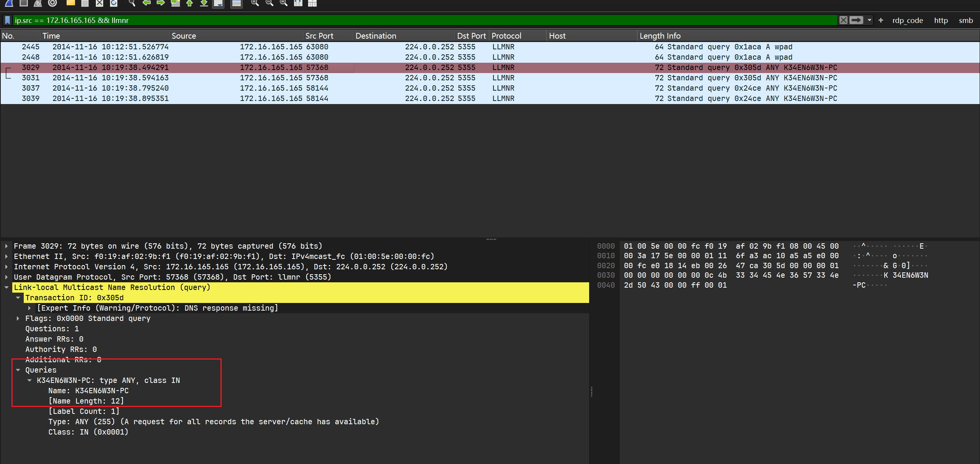Click the zoom in magnifier icon

pos(255,3)
